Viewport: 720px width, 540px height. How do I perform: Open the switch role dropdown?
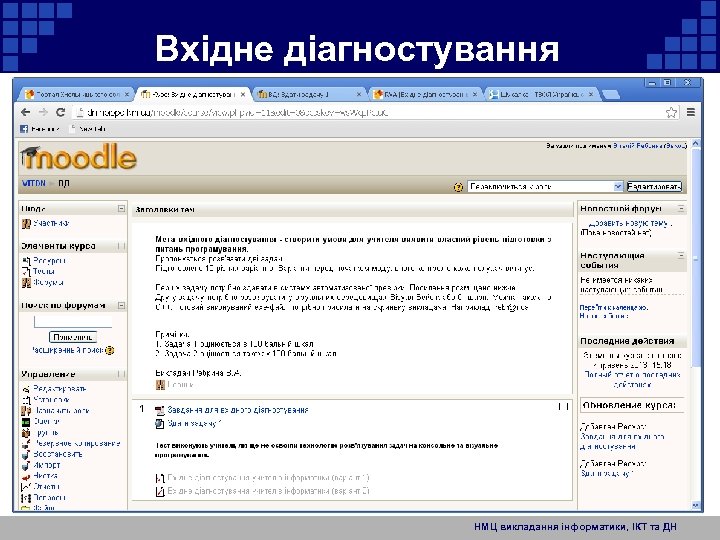click(x=545, y=186)
